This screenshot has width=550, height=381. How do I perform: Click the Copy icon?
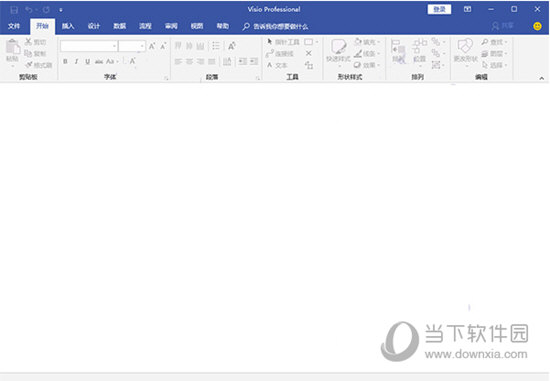[28, 53]
